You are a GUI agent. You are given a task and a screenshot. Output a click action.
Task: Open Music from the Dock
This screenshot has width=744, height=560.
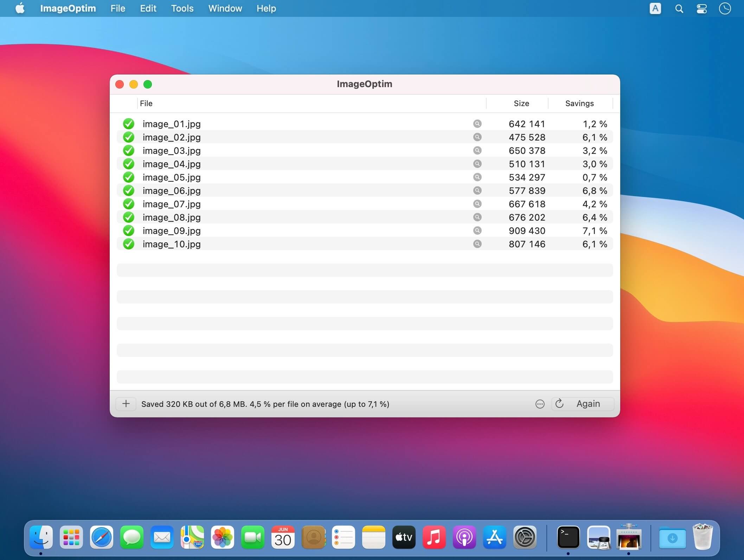(x=434, y=537)
